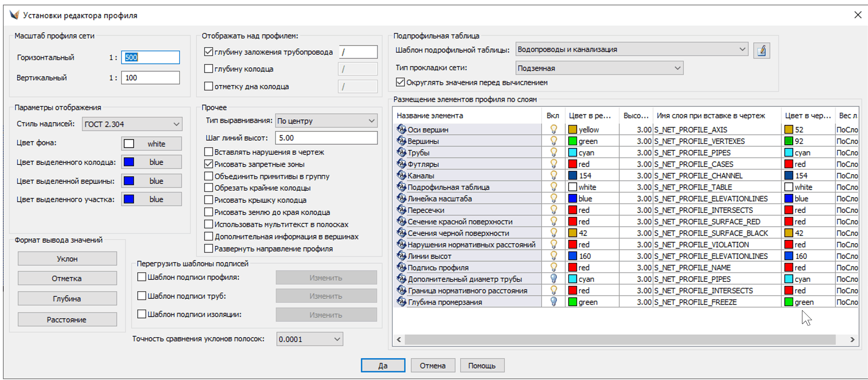The image size is (868, 380).
Task: Click the edit template icon beside the table template dropdown
Action: [x=761, y=50]
